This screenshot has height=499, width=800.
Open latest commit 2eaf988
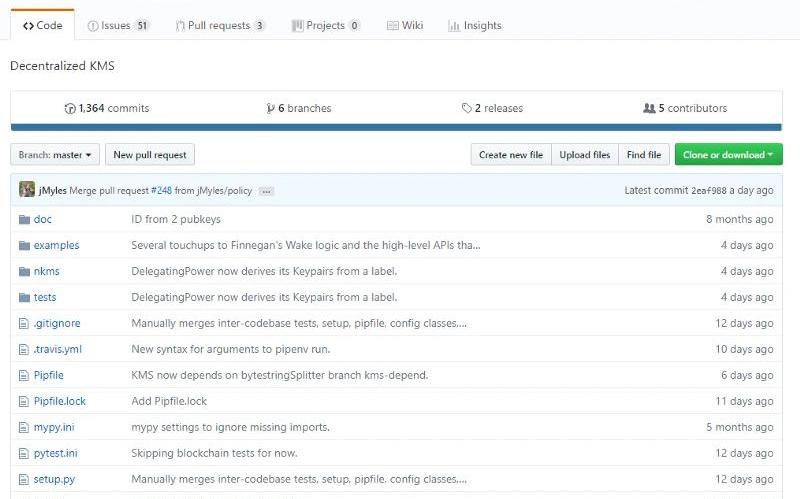tap(708, 191)
